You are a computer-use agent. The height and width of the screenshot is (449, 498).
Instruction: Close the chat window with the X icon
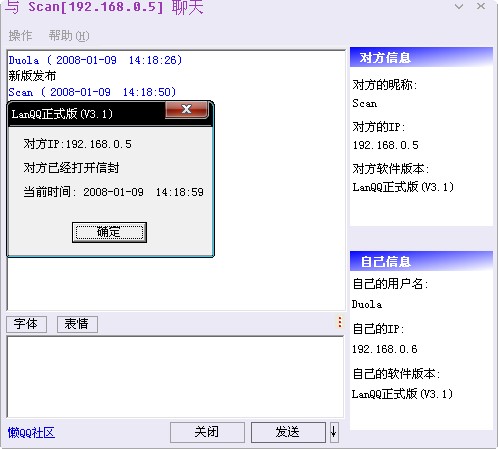[481, 6]
